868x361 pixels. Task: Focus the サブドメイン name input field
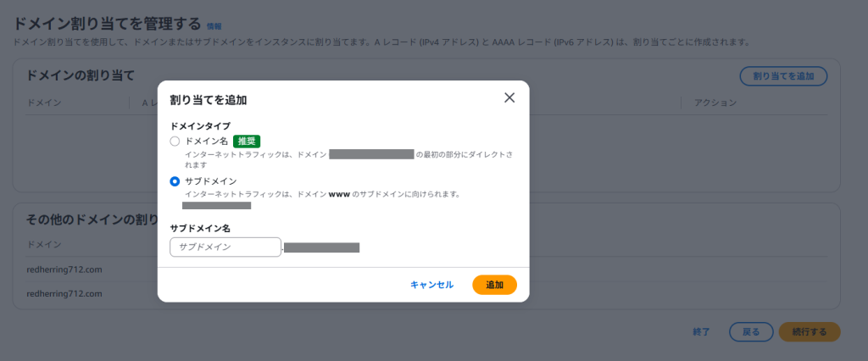click(x=225, y=247)
